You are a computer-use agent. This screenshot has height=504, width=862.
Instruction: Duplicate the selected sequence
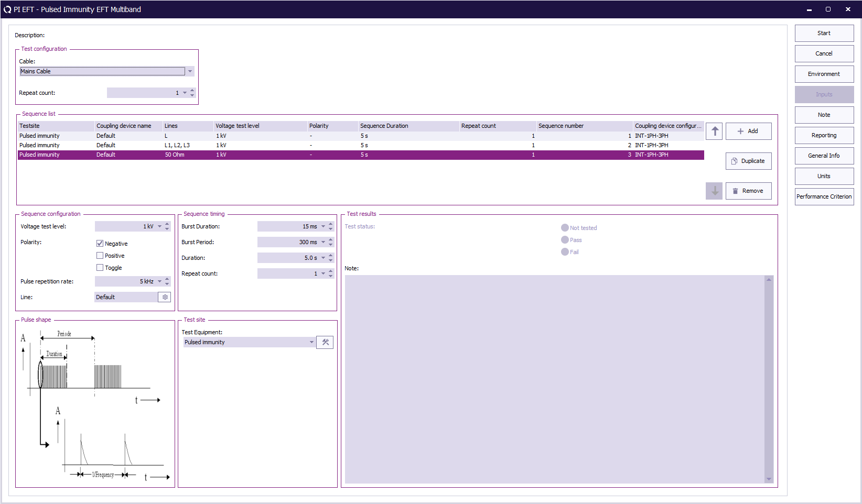pos(748,161)
